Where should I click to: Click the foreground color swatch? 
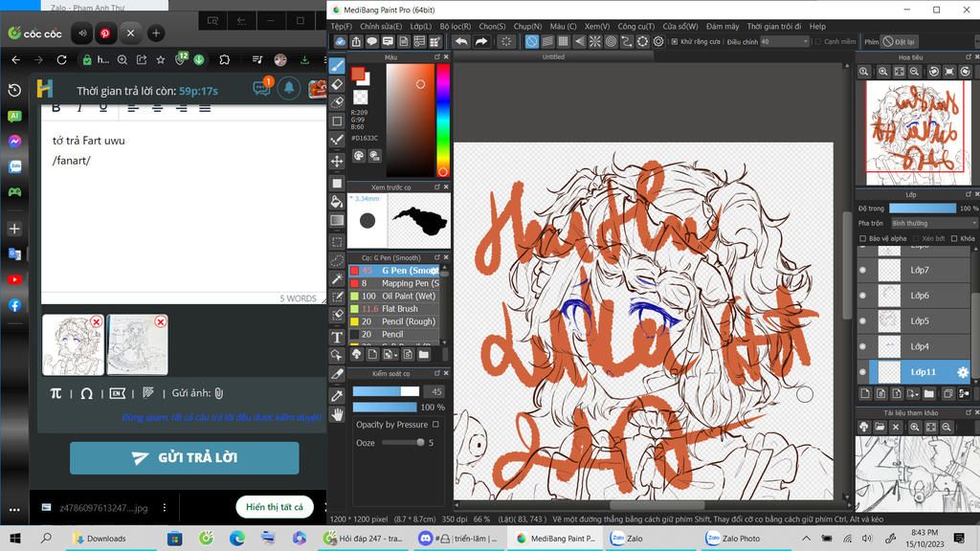(358, 75)
